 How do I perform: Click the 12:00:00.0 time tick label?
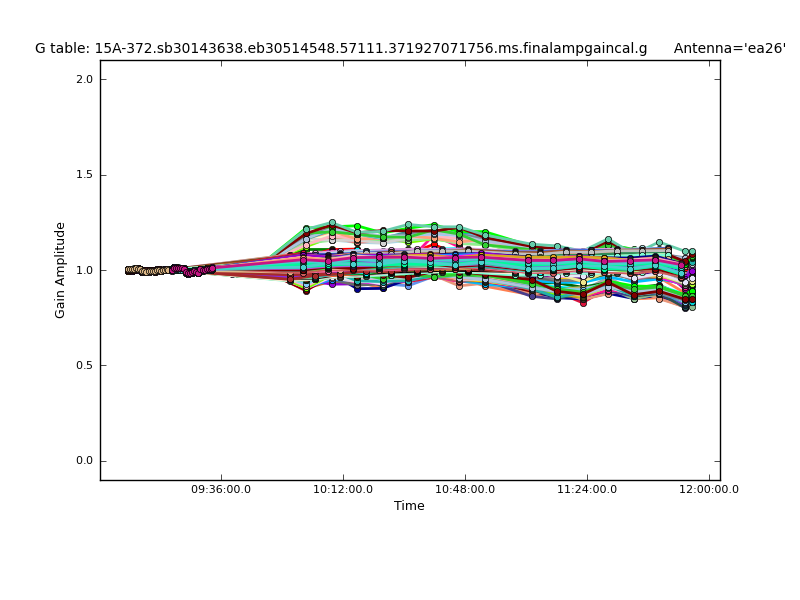[x=709, y=490]
